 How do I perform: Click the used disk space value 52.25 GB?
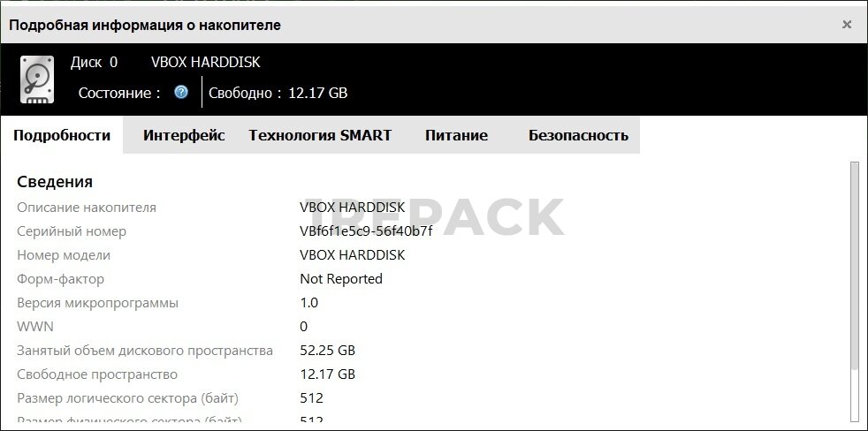pos(327,351)
